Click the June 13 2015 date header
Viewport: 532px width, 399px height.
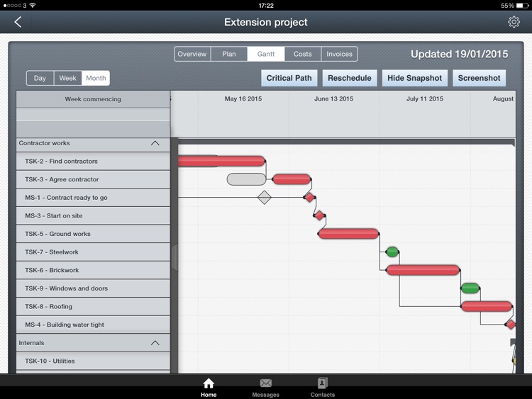[x=333, y=99]
